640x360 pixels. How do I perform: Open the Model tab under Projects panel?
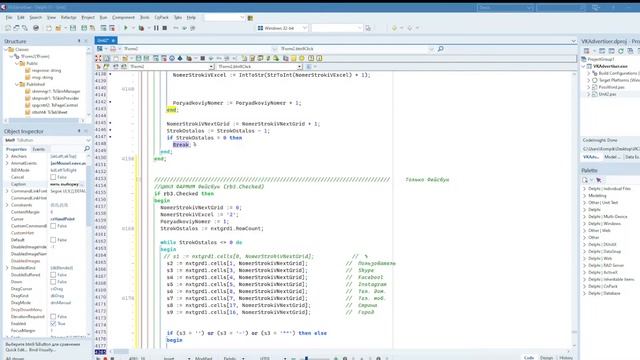611,157
